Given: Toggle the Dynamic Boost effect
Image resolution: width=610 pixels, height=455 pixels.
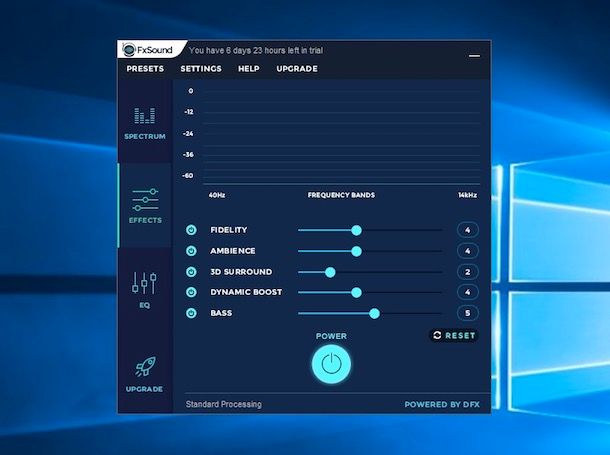Looking at the screenshot, I should tap(191, 292).
